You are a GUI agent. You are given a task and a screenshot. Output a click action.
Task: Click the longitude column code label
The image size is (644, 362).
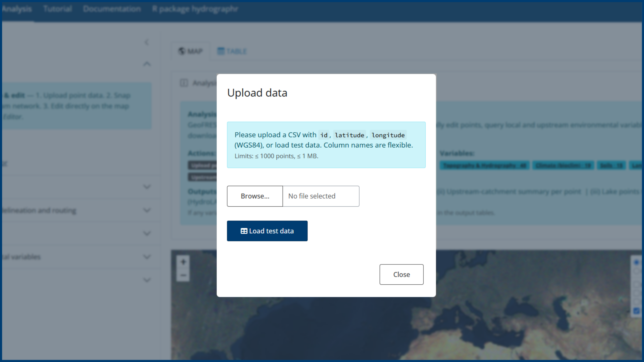tap(388, 135)
